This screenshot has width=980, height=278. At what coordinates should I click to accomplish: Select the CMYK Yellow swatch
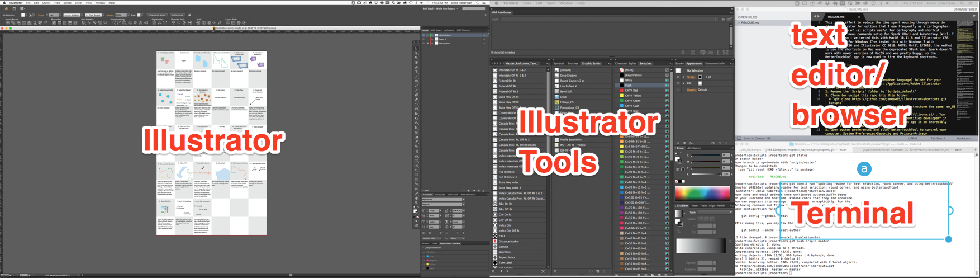tap(642, 96)
